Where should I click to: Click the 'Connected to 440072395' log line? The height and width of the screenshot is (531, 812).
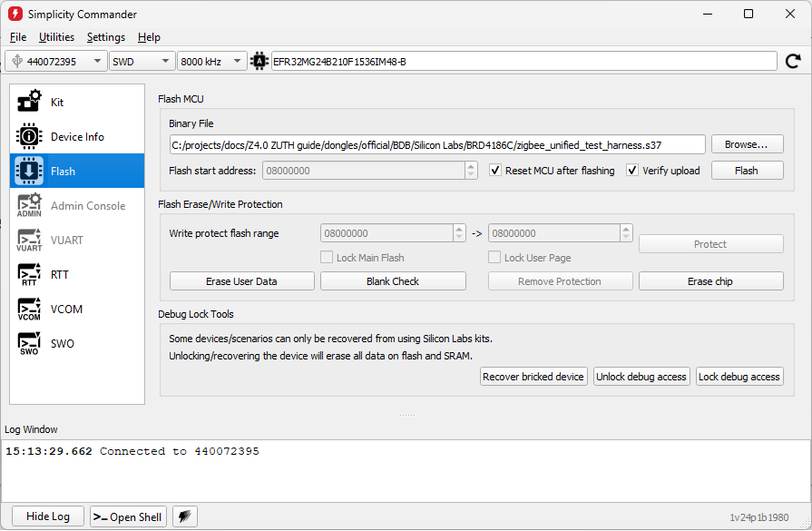[179, 451]
